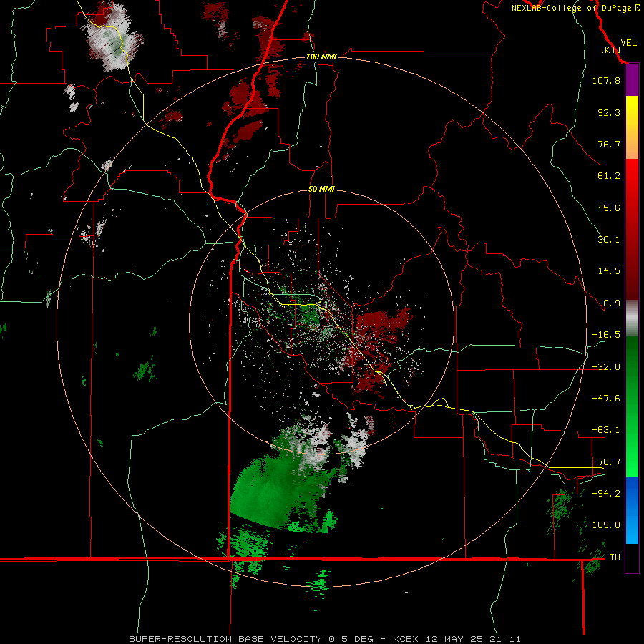This screenshot has width=644, height=644.
Task: Click the -32.0 legend value
Action: click(x=606, y=367)
